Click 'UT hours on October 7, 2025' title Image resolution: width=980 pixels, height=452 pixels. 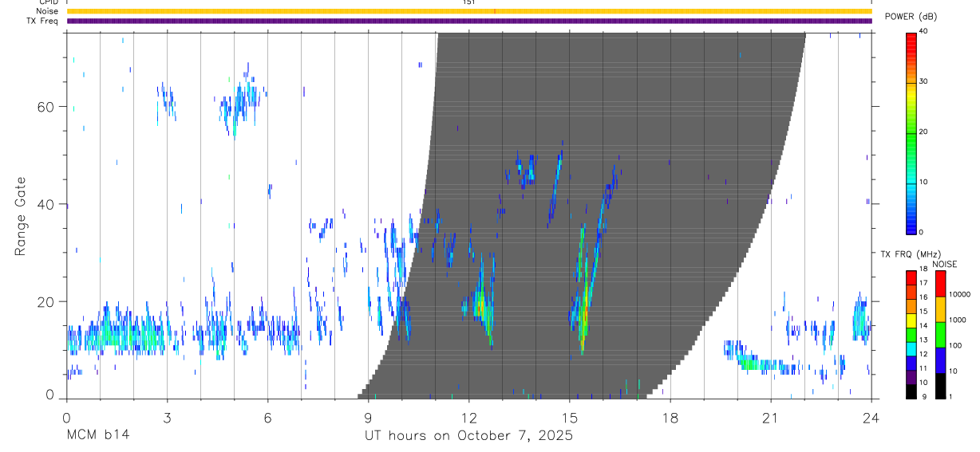click(x=468, y=435)
